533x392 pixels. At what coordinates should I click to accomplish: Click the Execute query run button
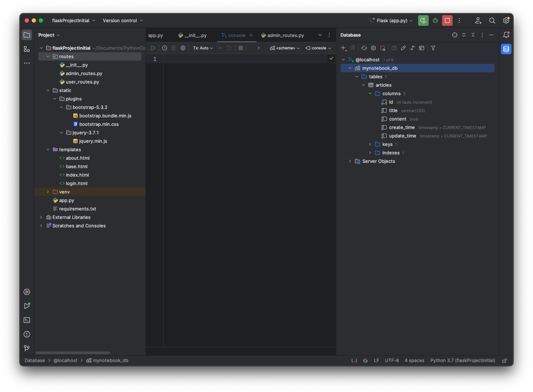[153, 48]
